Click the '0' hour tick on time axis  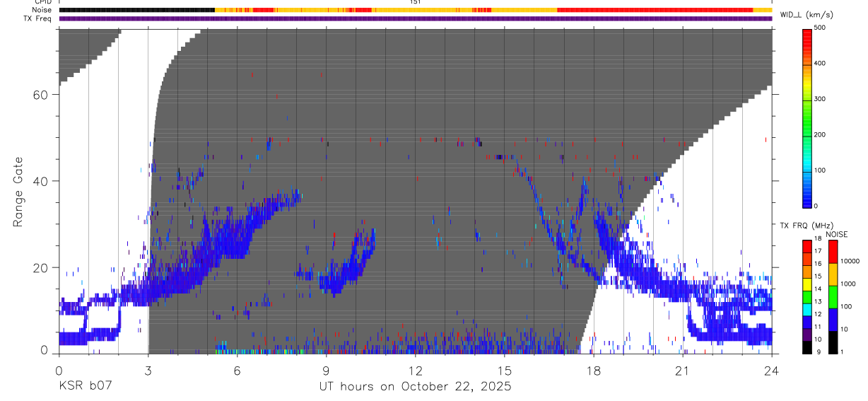59,370
